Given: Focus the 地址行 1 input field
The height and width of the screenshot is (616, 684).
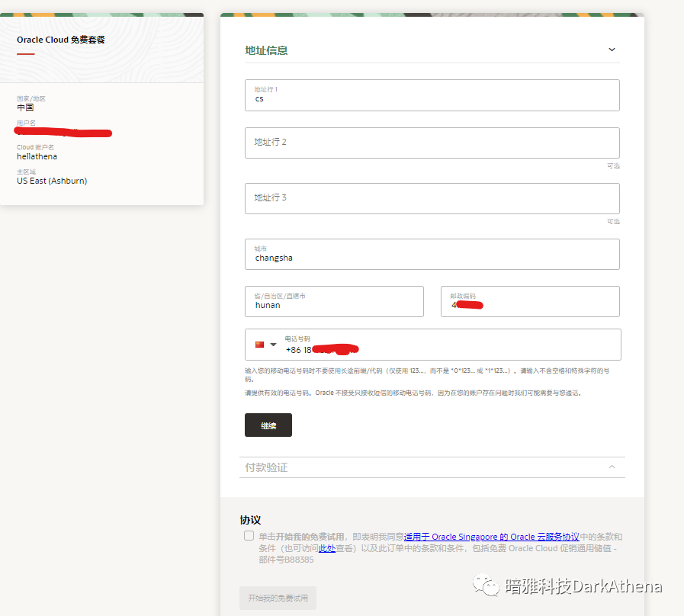Looking at the screenshot, I should (x=432, y=95).
